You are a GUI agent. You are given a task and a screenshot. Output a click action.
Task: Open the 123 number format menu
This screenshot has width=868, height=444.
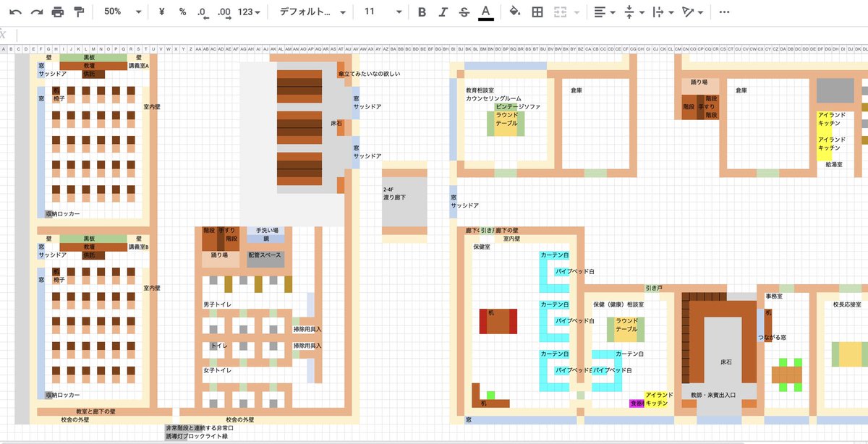pyautogui.click(x=250, y=12)
